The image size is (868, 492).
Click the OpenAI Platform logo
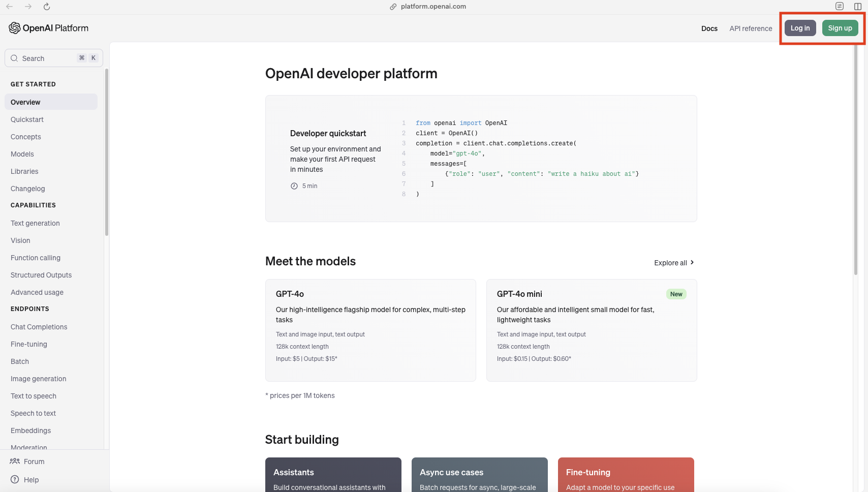coord(49,28)
